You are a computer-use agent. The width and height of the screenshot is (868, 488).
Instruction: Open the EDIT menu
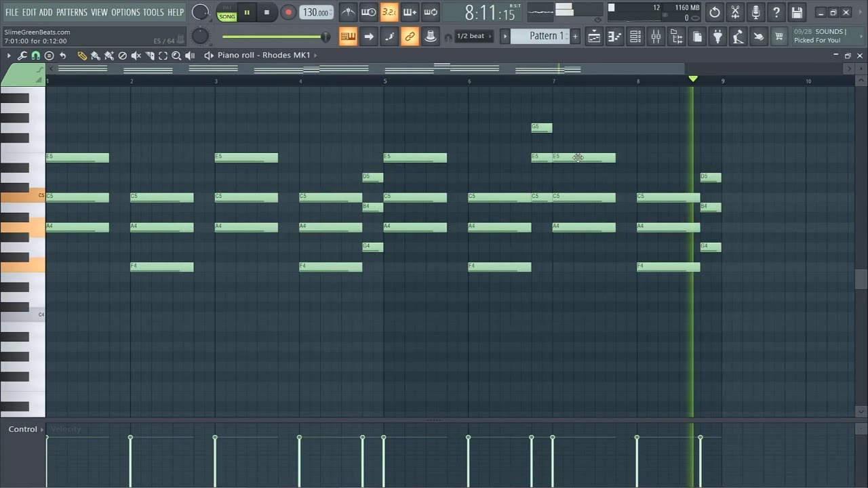point(29,12)
